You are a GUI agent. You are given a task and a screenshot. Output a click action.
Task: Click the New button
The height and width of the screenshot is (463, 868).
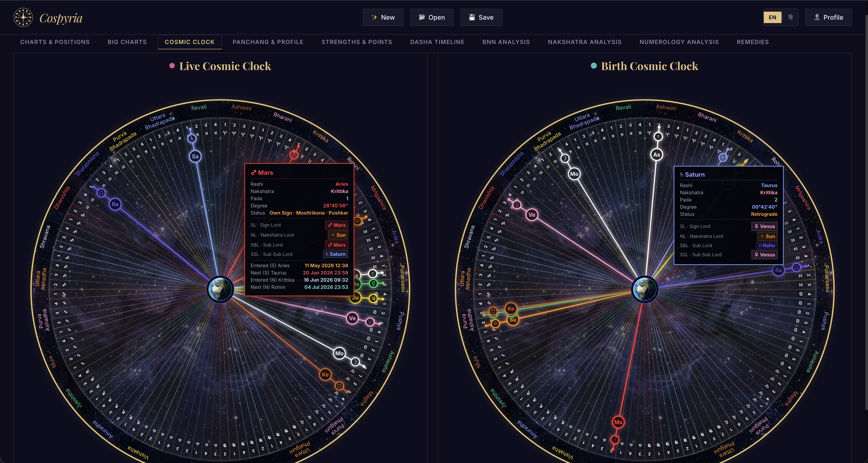[383, 17]
